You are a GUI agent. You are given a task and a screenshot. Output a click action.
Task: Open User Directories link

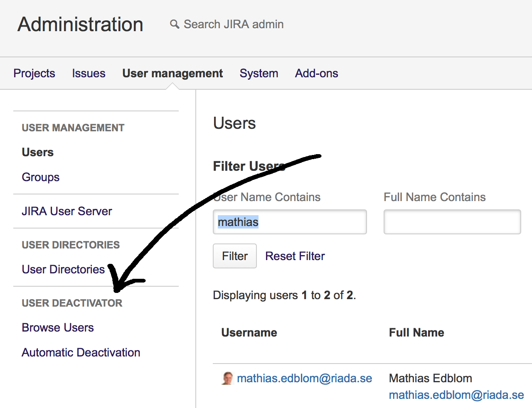(63, 269)
